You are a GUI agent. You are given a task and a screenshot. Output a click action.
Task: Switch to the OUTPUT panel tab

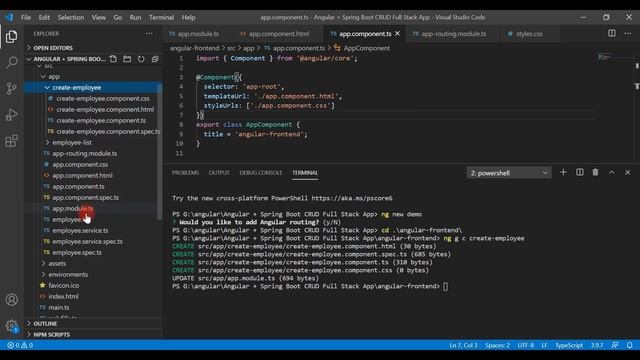[x=219, y=173]
